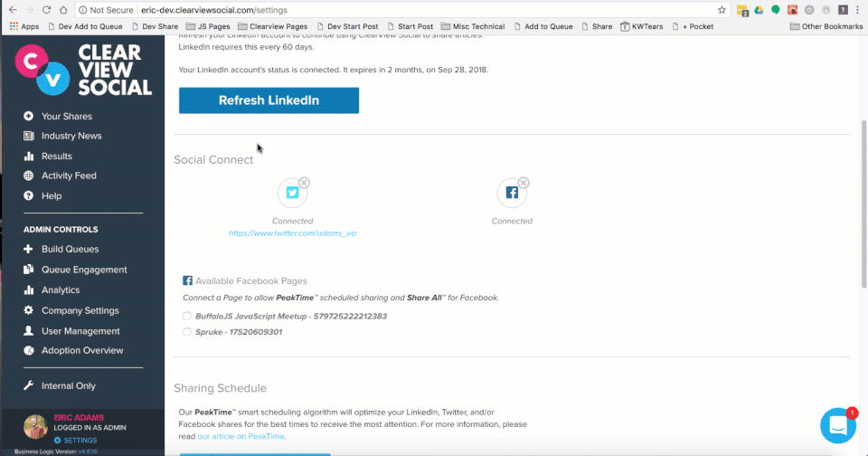Click the browser back arrow
Image resolution: width=868 pixels, height=456 pixels.
pyautogui.click(x=13, y=10)
